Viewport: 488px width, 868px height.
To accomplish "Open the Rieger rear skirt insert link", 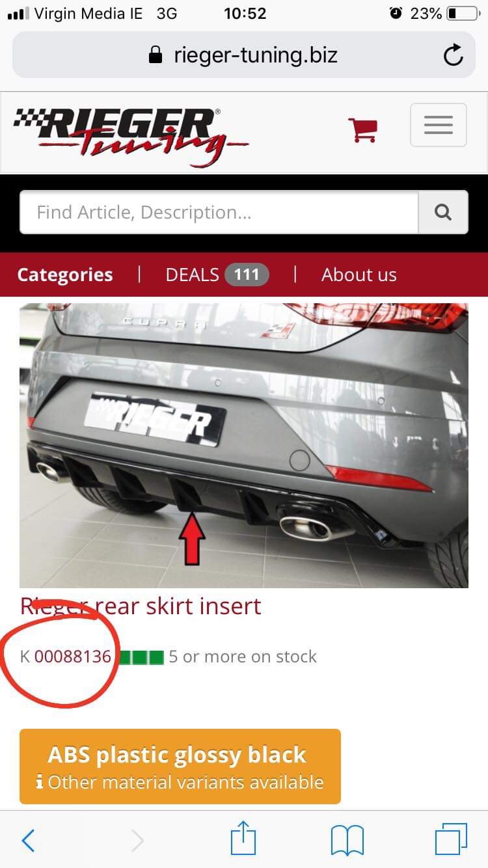I will (141, 606).
